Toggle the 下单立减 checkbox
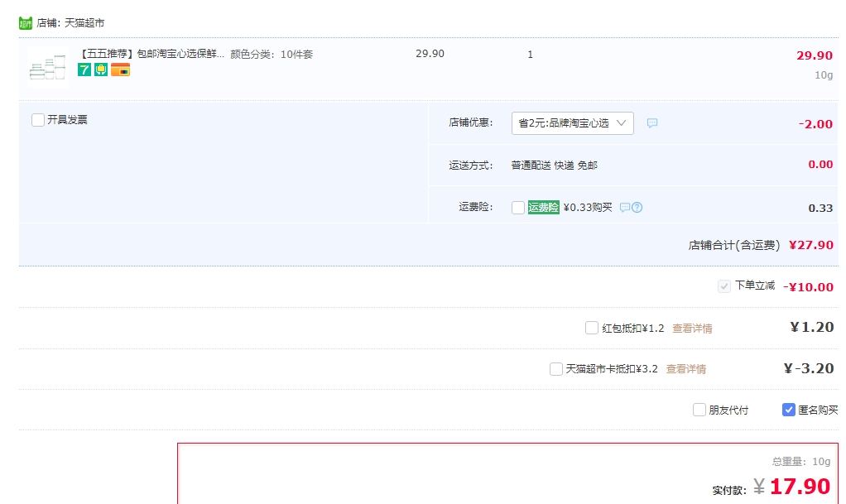 [x=724, y=286]
